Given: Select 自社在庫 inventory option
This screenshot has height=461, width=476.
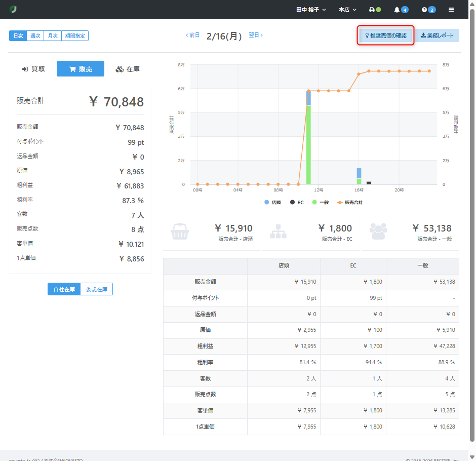Looking at the screenshot, I should point(64,289).
